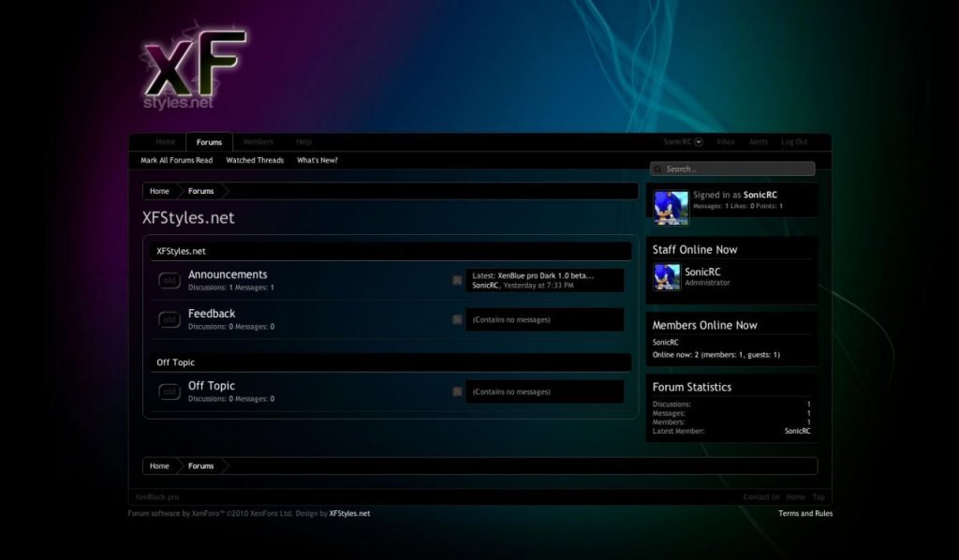Click 'Discussions: 1 Messages: 1' under Announcements

231,287
